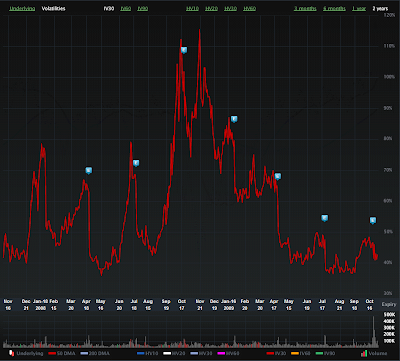Enable the HV20 series at the top
The height and width of the screenshot is (361, 400).
(211, 9)
